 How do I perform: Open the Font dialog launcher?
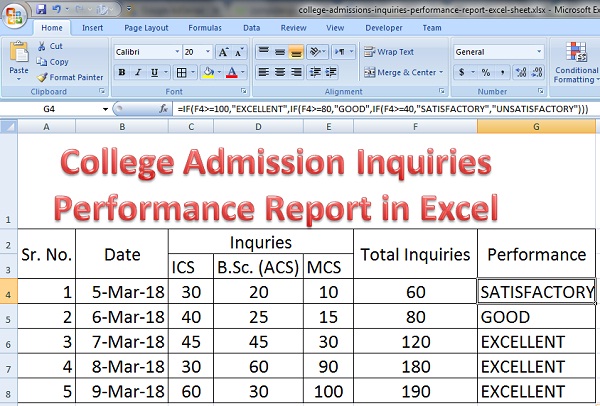point(244,91)
